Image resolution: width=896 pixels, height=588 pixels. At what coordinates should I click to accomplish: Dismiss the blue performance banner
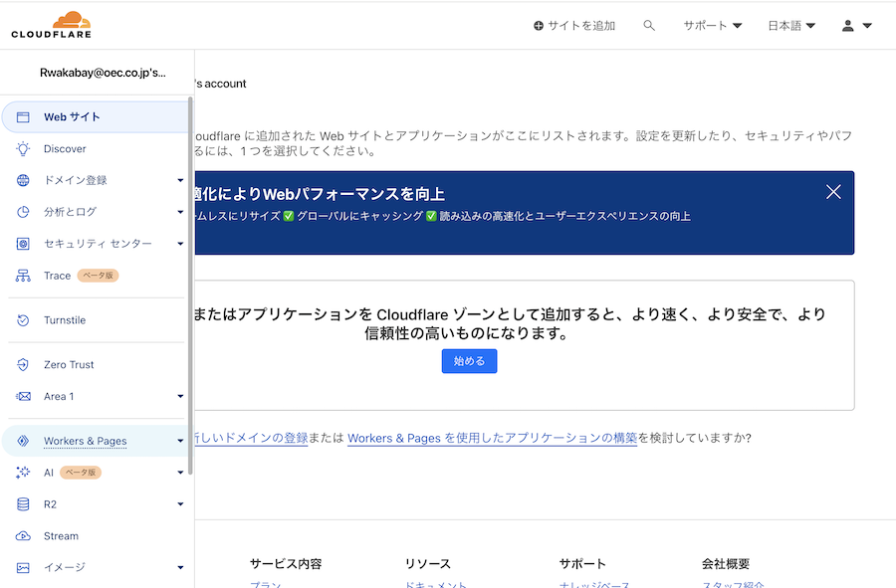tap(833, 191)
